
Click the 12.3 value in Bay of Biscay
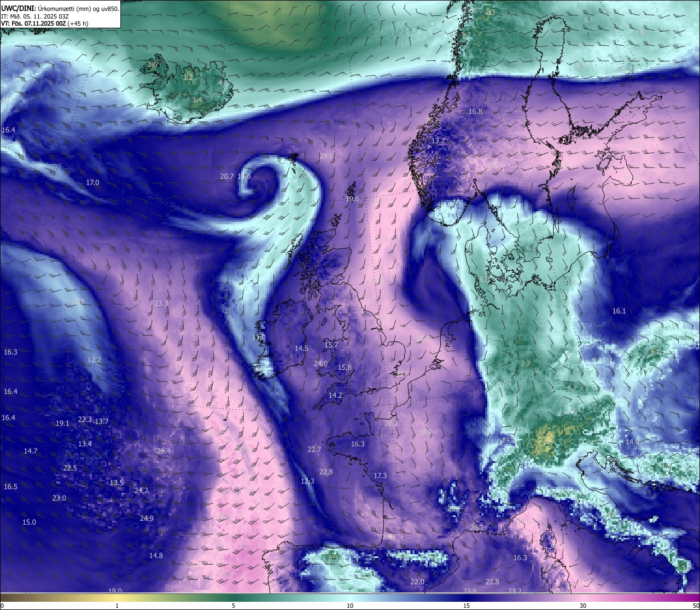307,481
